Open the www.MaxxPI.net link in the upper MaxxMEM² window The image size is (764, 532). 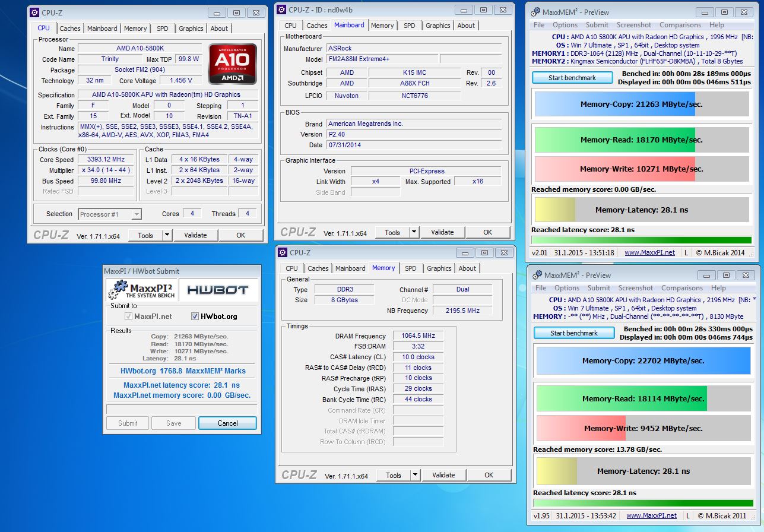coord(649,252)
